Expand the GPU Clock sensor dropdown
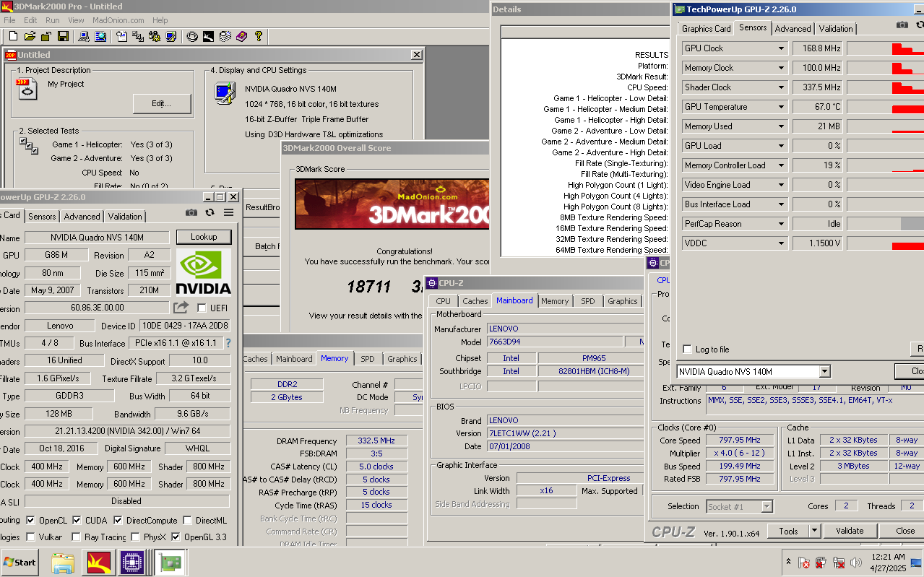Screen dimensions: 924x577 click(781, 48)
